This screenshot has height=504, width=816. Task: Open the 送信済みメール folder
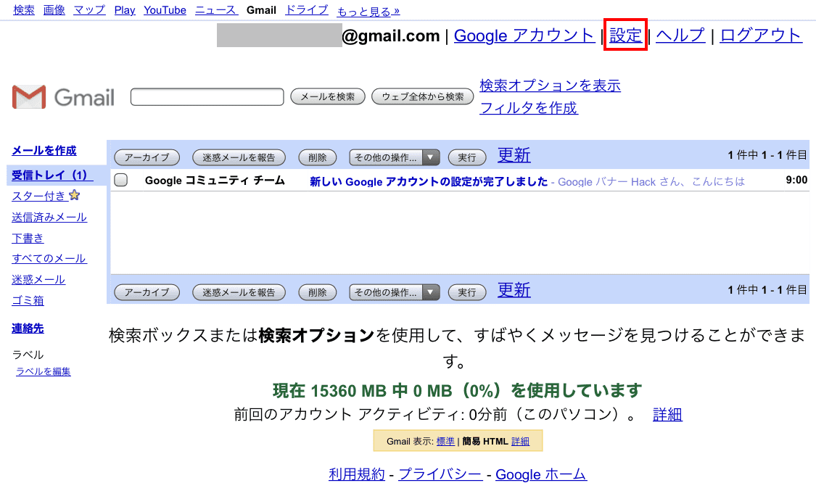(49, 217)
